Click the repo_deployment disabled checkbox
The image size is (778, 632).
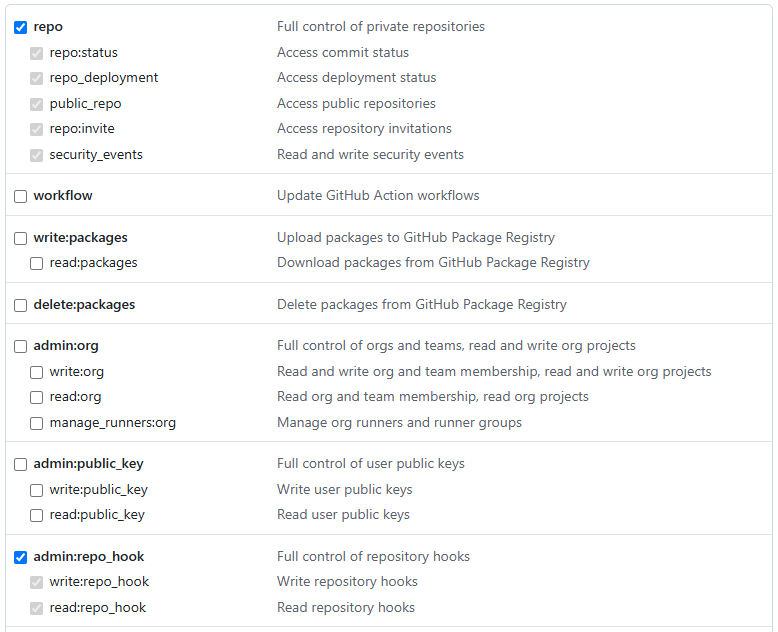36,78
